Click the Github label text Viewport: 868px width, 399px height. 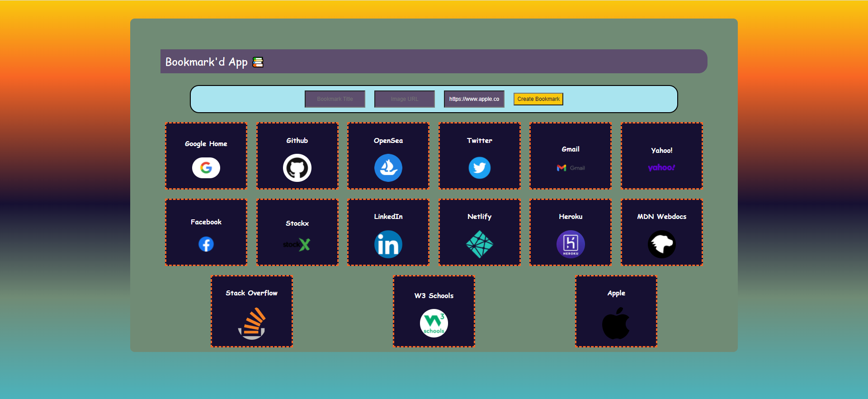(297, 141)
